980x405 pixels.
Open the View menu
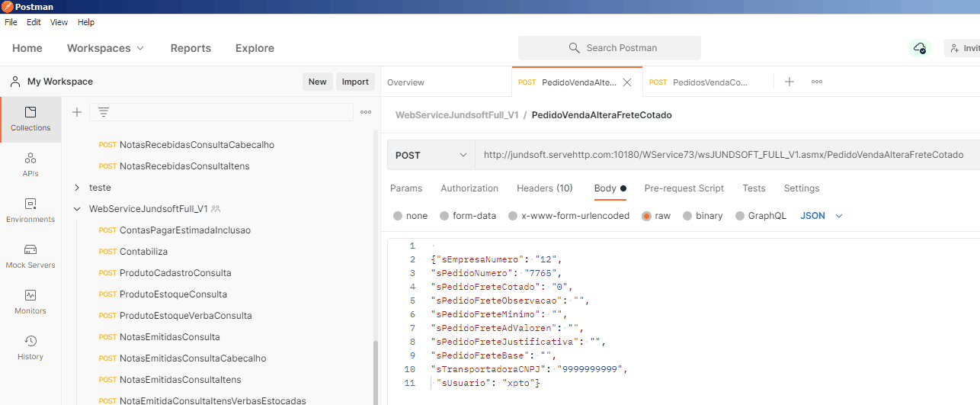coord(59,22)
